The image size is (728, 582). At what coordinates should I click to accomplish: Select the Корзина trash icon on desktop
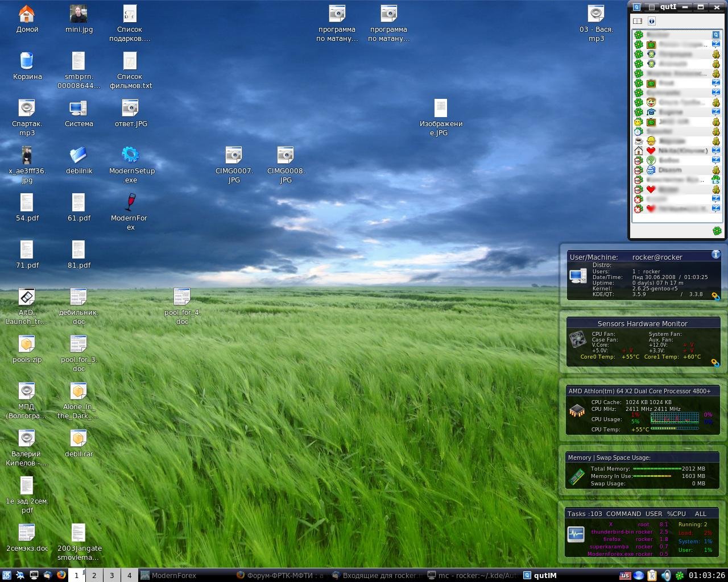[27, 61]
